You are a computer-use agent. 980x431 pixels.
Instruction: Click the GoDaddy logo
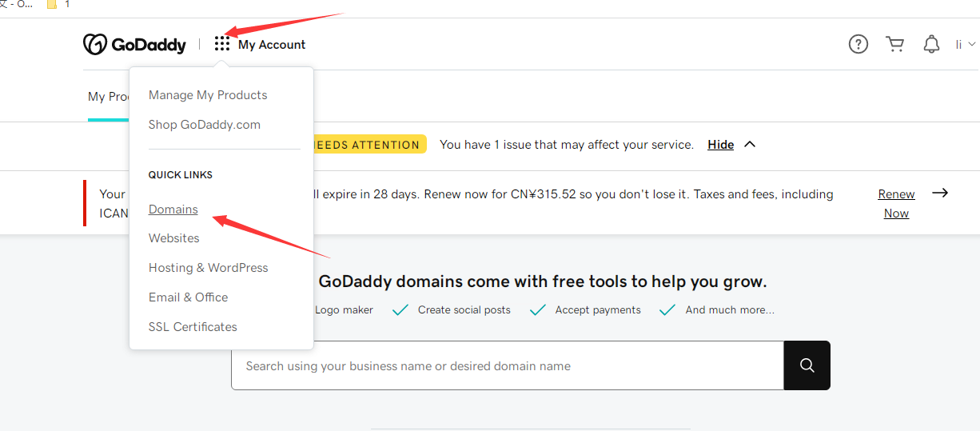tap(134, 45)
